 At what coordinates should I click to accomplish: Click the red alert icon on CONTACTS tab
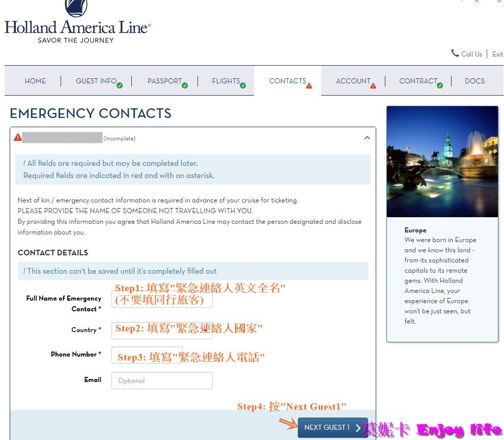[x=309, y=86]
